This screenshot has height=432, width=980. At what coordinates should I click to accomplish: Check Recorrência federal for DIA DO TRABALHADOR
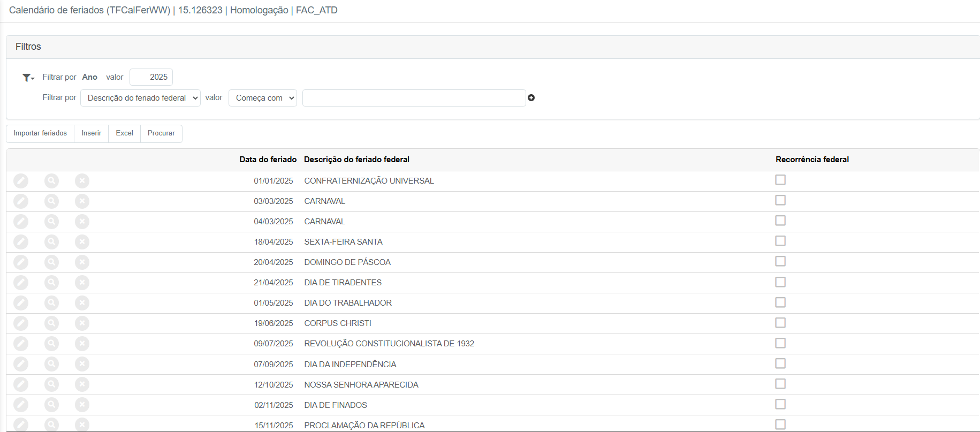780,302
